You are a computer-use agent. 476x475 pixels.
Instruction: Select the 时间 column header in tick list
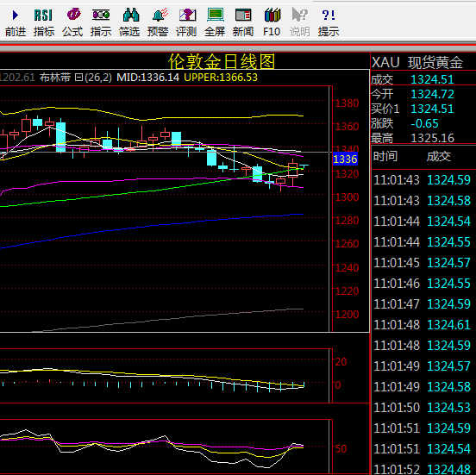point(385,156)
